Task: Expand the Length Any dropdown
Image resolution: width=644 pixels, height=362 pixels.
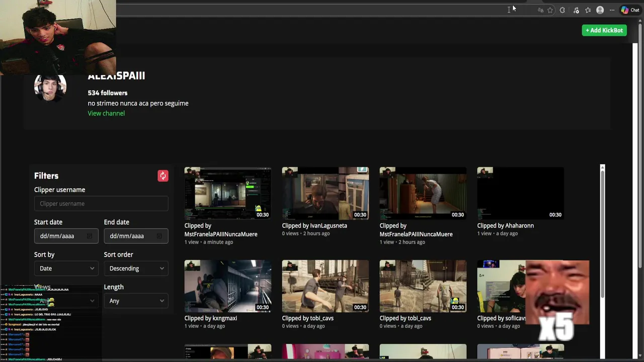Action: [x=136, y=301]
